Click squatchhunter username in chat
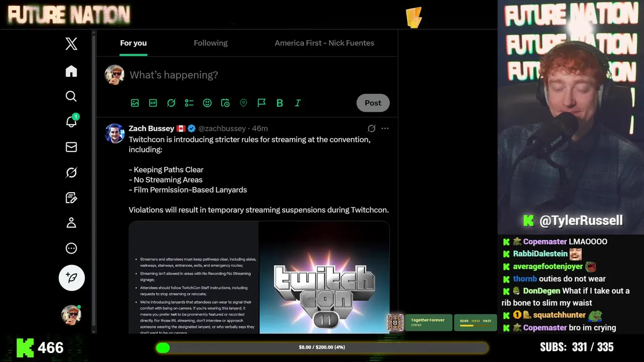644x362 pixels. (559, 315)
